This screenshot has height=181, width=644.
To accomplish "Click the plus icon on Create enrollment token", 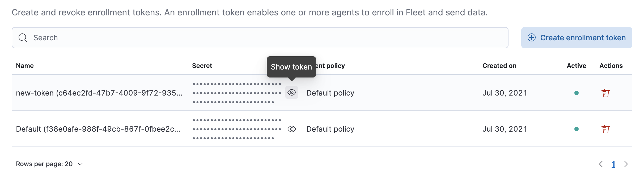I will point(531,38).
